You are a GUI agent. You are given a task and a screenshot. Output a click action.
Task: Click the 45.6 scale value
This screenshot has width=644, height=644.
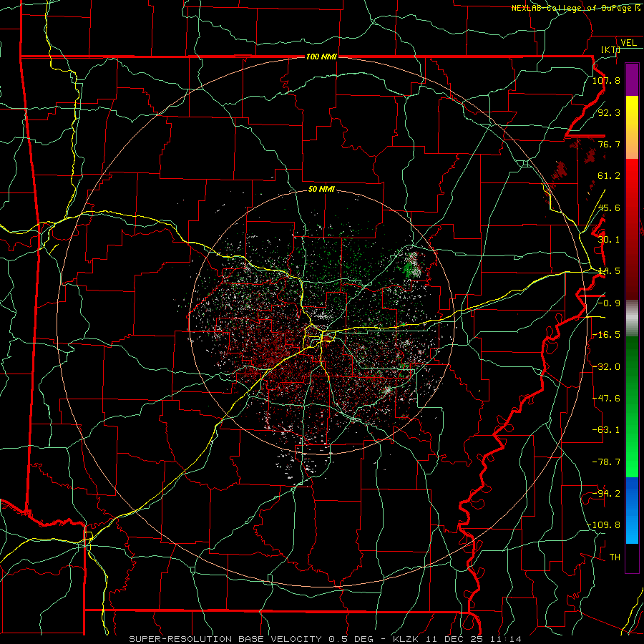609,208
